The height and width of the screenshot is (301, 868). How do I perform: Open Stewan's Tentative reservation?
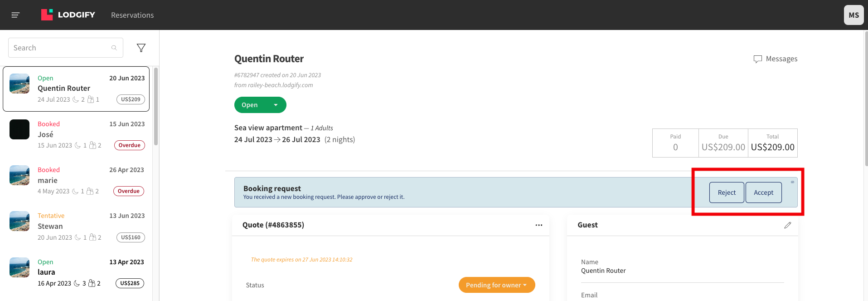(77, 227)
